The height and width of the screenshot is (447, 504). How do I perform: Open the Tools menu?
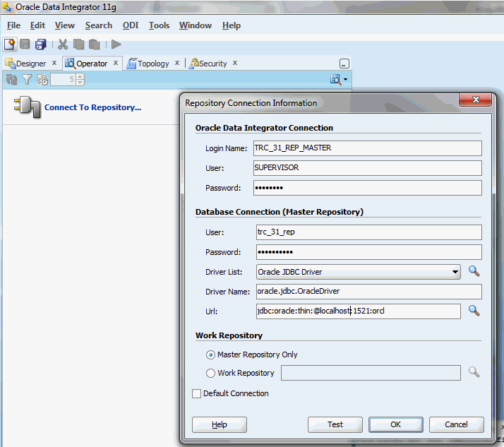coord(159,25)
